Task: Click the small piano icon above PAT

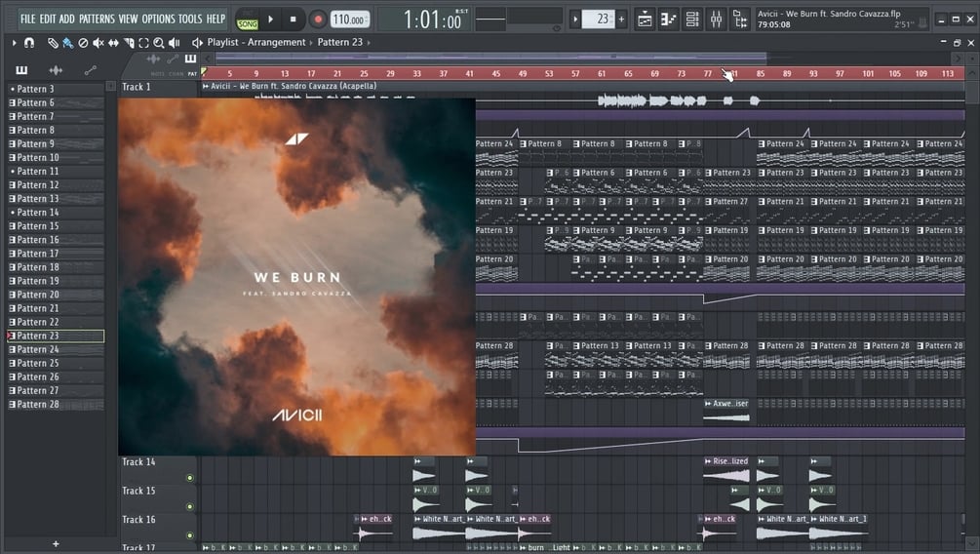Action: pyautogui.click(x=190, y=59)
